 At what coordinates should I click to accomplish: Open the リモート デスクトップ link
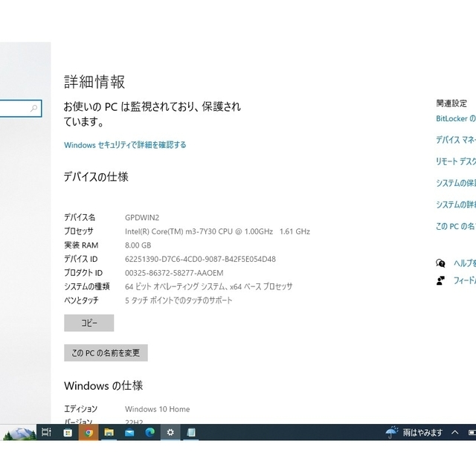pyautogui.click(x=456, y=161)
